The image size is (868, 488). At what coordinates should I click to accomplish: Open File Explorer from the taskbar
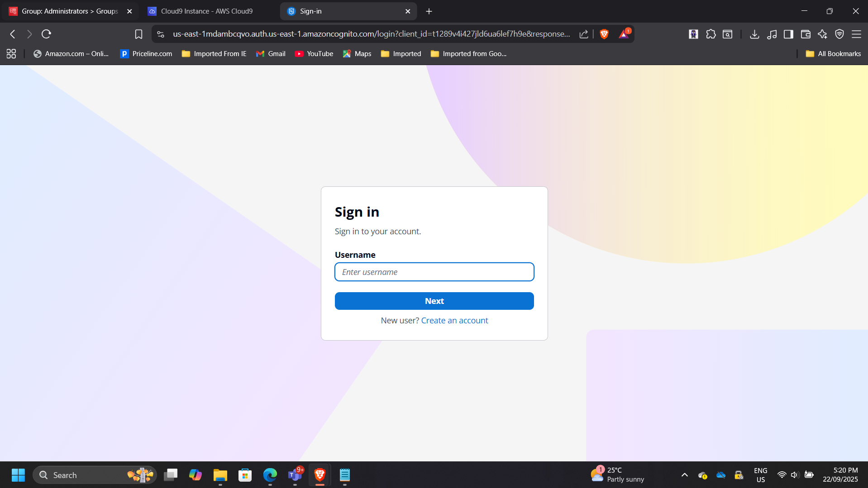[x=220, y=475]
